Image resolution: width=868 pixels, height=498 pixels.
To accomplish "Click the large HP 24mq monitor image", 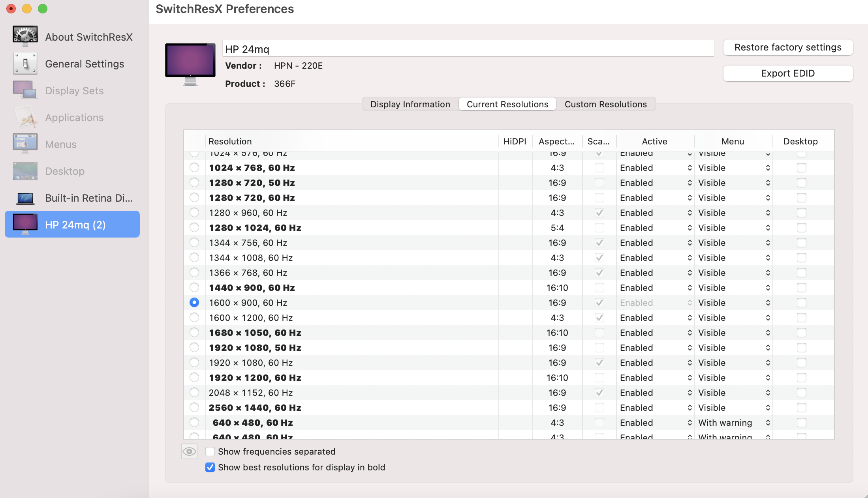I will (190, 64).
